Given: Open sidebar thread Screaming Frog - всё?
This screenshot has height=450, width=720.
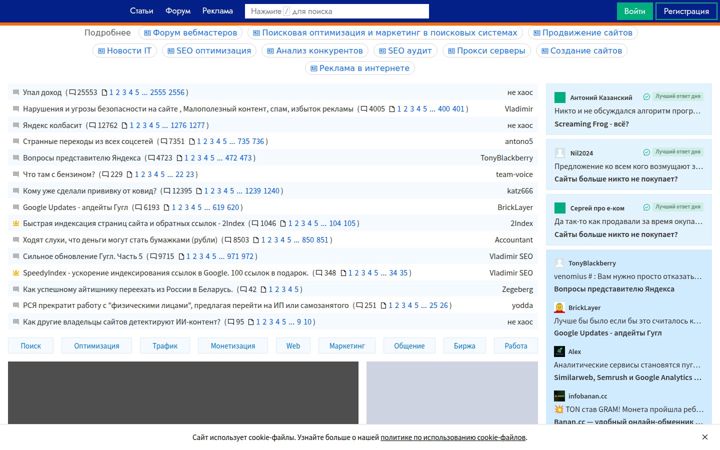Looking at the screenshot, I should coord(591,124).
